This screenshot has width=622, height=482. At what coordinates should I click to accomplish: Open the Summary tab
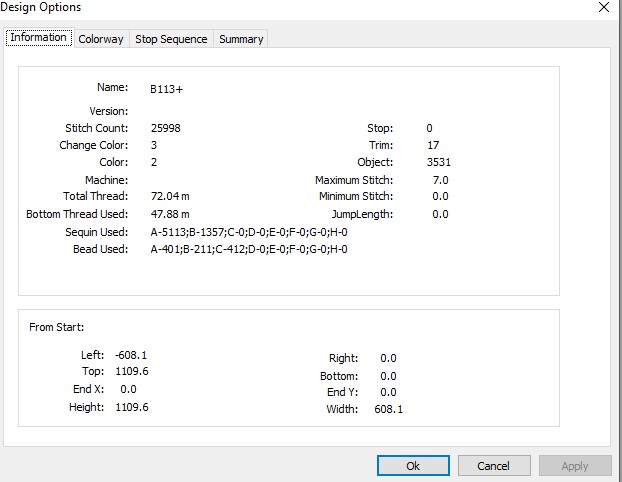[241, 39]
